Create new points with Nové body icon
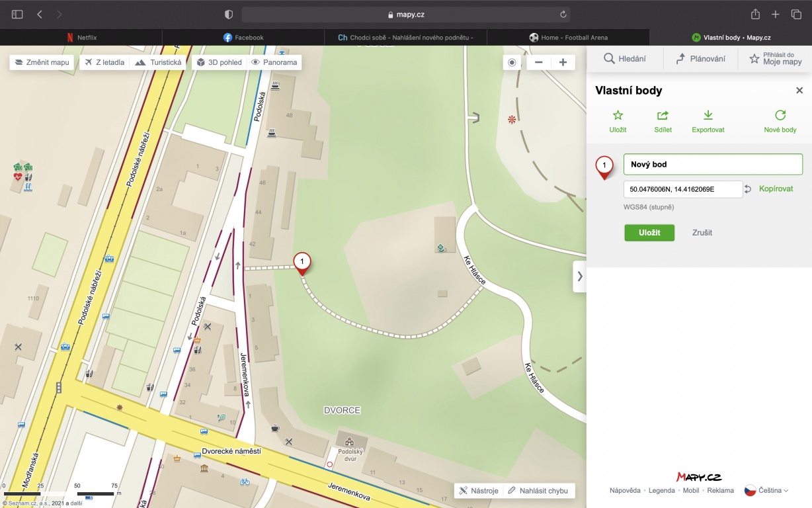 [780, 116]
